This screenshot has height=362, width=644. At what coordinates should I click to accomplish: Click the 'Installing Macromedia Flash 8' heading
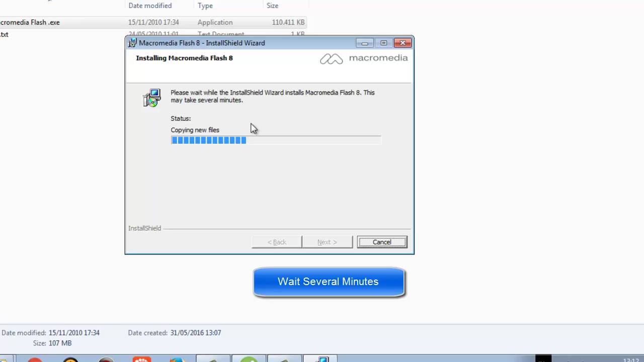pos(184,58)
